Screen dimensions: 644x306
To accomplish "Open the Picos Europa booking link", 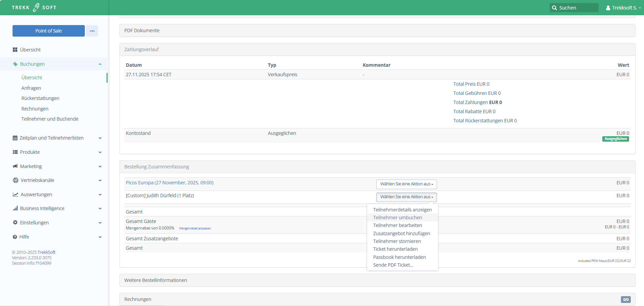I will tap(169, 183).
